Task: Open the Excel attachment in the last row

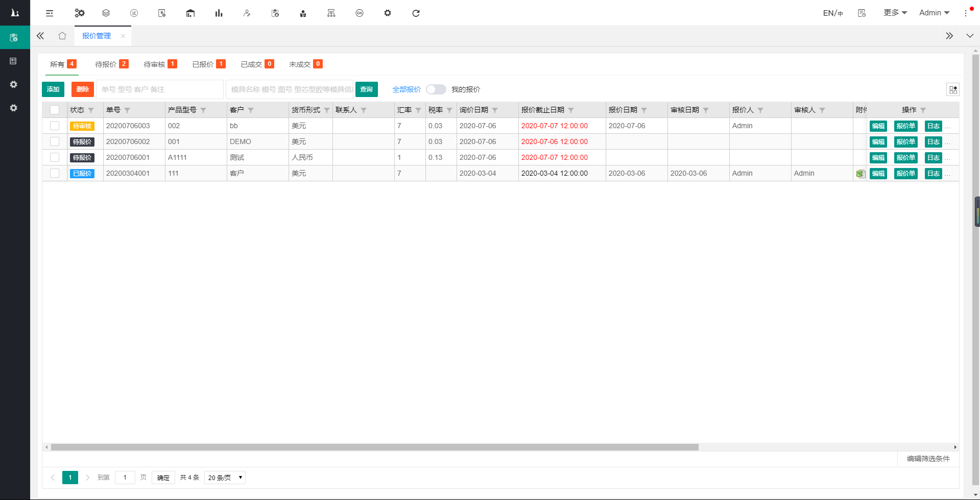Action: 861,174
